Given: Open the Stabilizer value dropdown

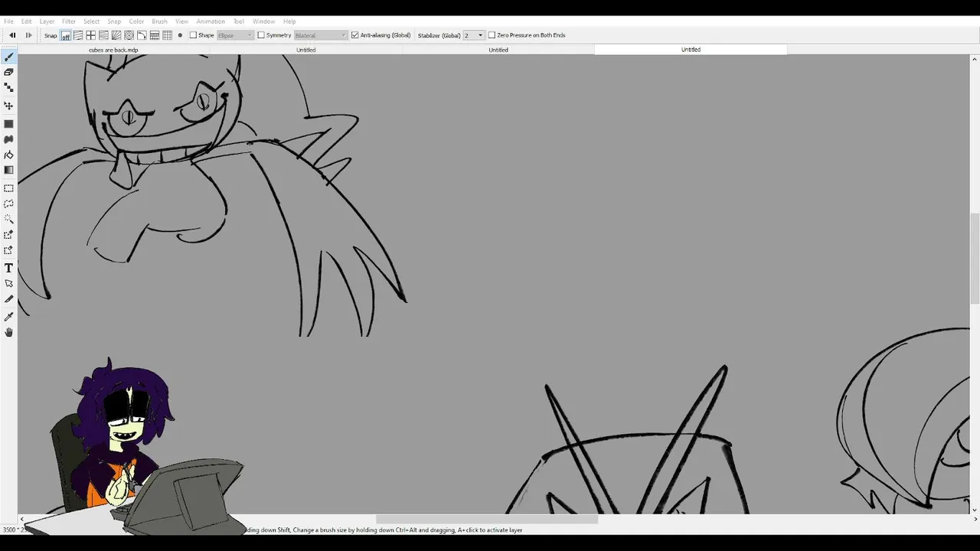Looking at the screenshot, I should tap(473, 35).
